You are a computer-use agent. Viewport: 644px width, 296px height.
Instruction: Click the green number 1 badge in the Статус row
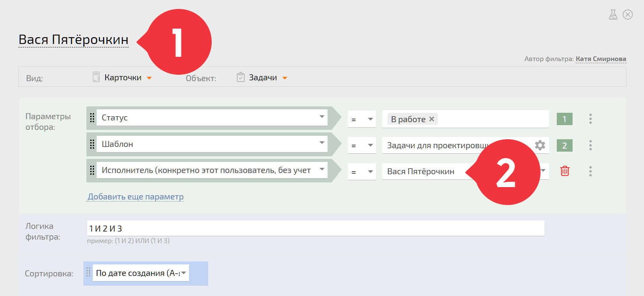[564, 119]
